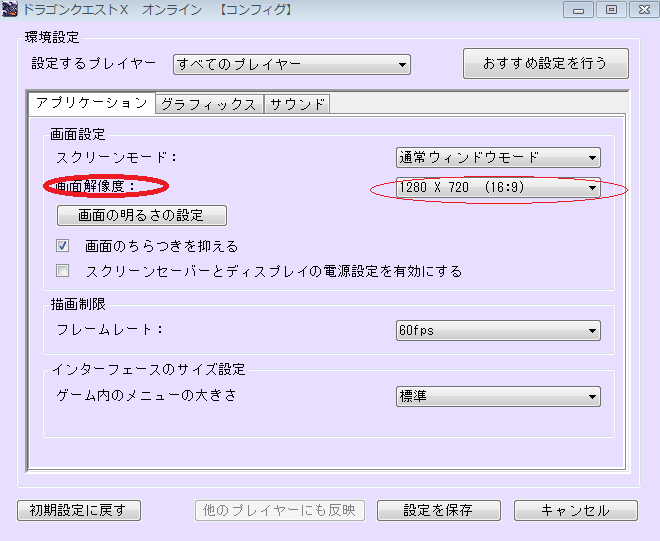
Task: Click the おすすめ設定を行う button
Action: (x=546, y=63)
